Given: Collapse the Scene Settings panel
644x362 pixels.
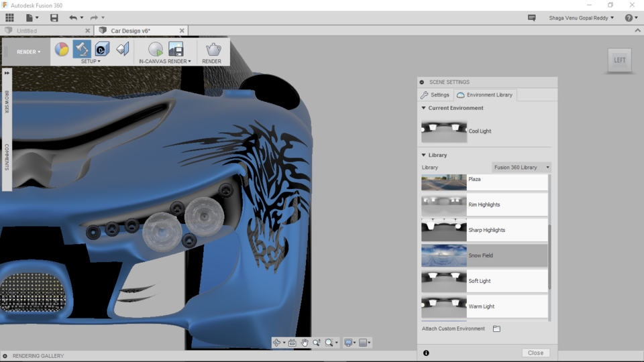Looking at the screenshot, I should coord(422,82).
